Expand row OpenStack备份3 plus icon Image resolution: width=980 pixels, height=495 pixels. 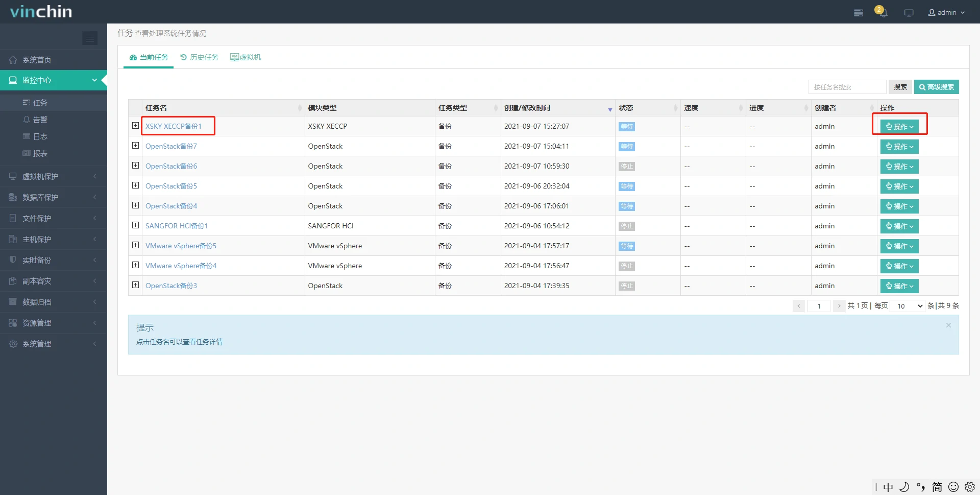coord(135,285)
